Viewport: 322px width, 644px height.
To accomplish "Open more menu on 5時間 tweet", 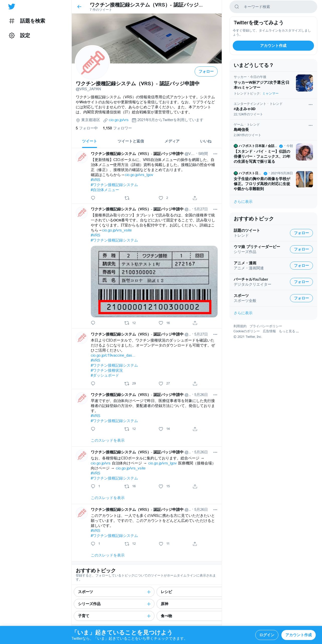I will [x=215, y=154].
